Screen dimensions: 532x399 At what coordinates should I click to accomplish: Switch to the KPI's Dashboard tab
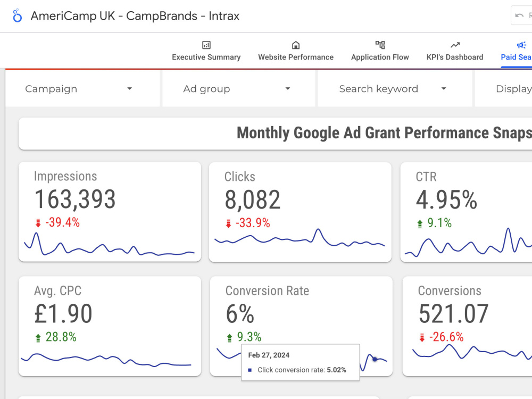click(455, 57)
